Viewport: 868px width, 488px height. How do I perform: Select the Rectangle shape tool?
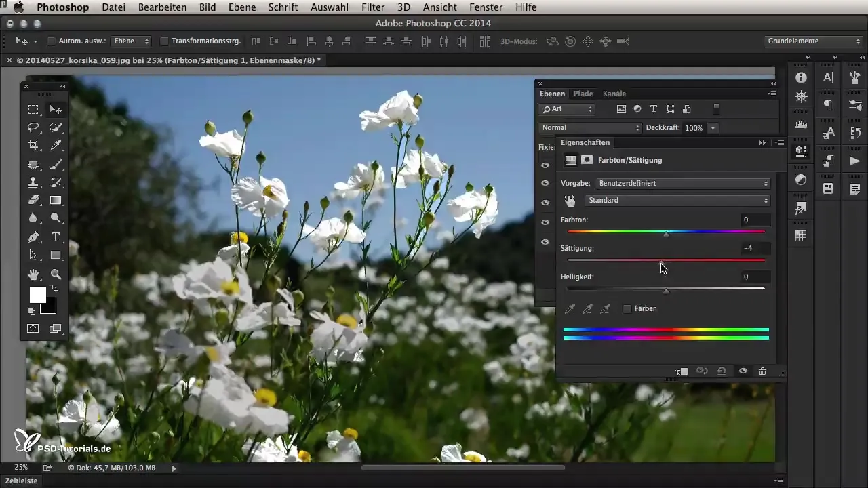[x=56, y=256]
